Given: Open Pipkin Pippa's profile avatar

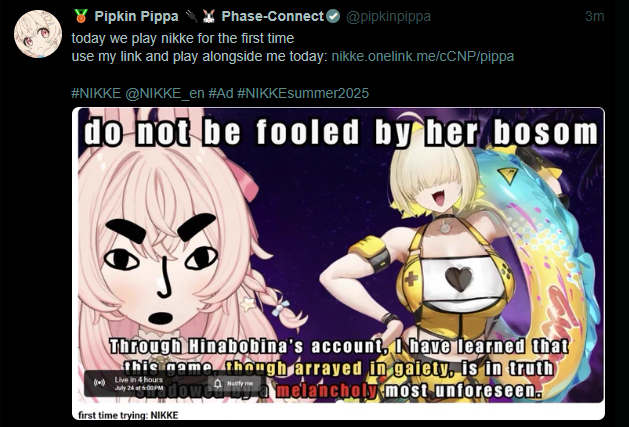Looking at the screenshot, I should click(38, 35).
